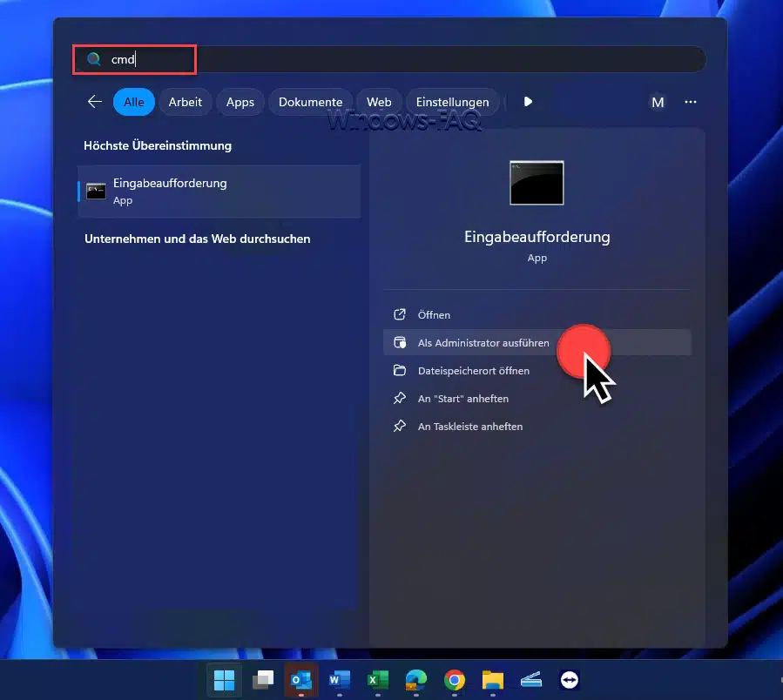Open Task View on the taskbar
Image resolution: width=783 pixels, height=700 pixels.
click(x=263, y=680)
